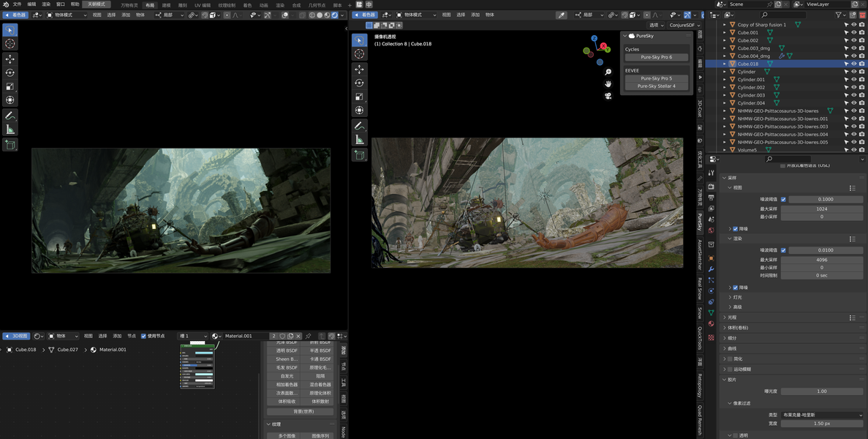Select the scale tool in left viewport toolbar

pyautogui.click(x=10, y=86)
